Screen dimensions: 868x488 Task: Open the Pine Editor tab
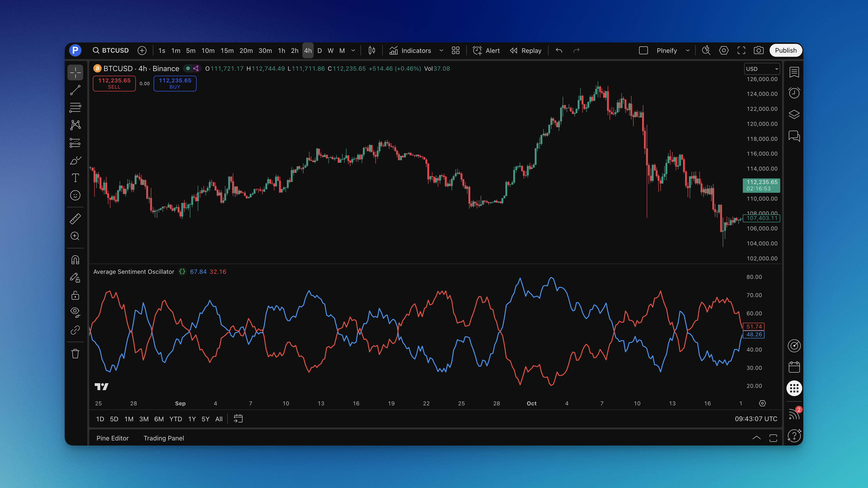[x=112, y=438]
